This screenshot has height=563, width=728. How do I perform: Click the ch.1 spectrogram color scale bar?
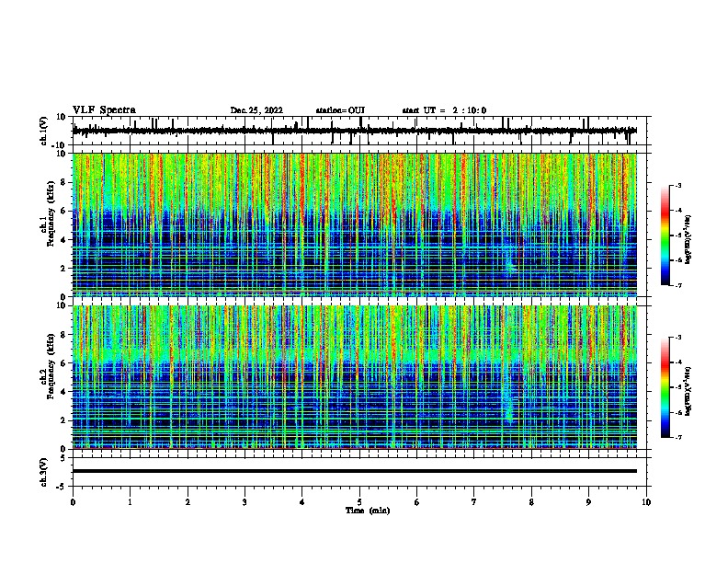[665, 236]
